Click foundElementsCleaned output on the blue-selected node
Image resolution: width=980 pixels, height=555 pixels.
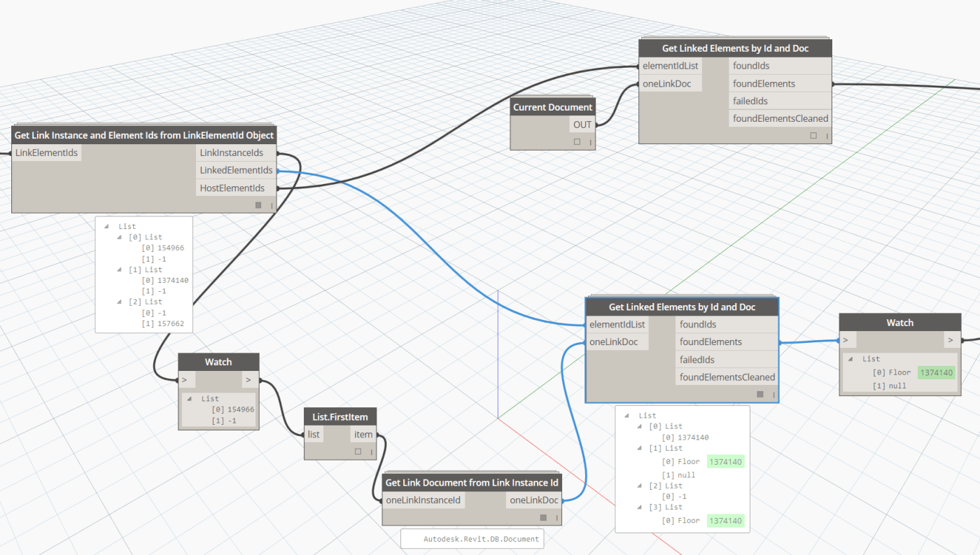pyautogui.click(x=727, y=377)
